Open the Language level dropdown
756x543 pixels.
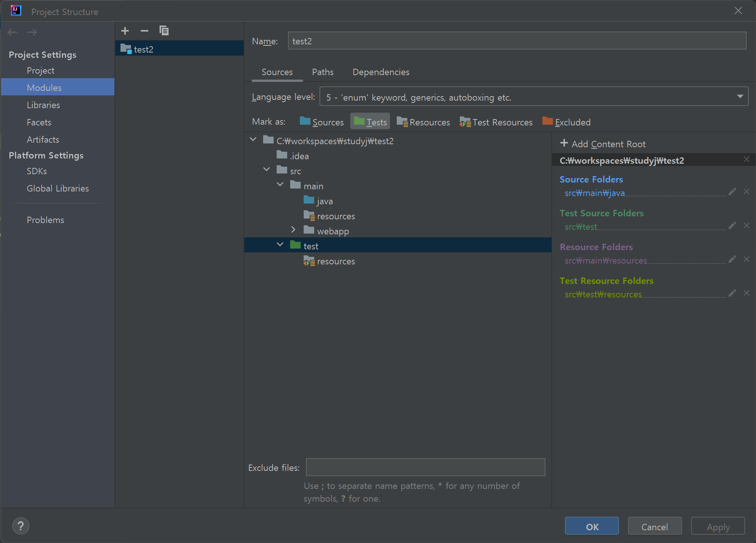pos(533,97)
